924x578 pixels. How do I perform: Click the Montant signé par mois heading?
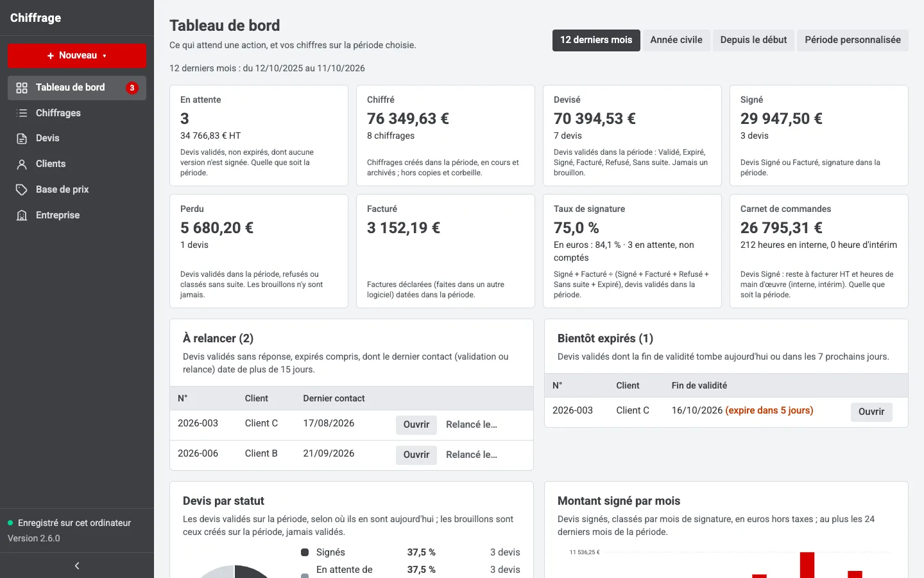619,501
